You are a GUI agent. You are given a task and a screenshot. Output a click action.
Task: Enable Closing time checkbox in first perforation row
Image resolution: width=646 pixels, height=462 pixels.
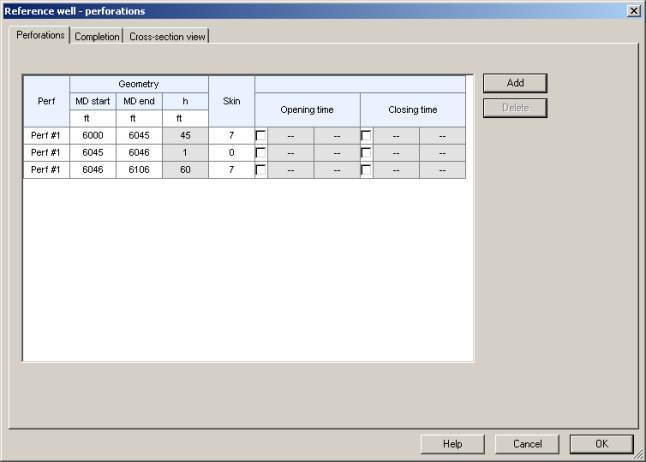click(x=367, y=136)
